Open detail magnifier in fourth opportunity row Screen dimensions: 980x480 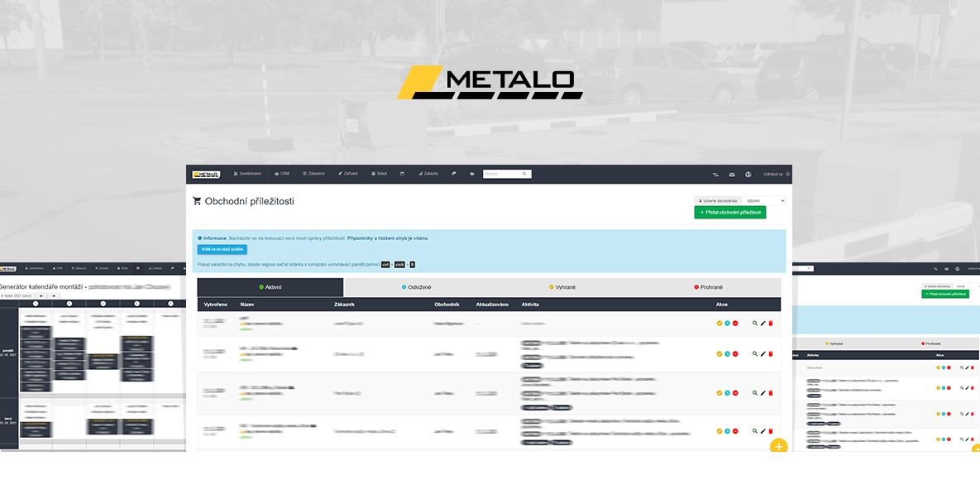coord(755,431)
